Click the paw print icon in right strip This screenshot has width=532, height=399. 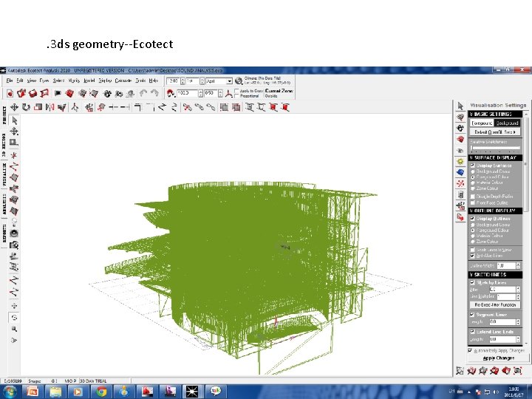pyautogui.click(x=460, y=129)
